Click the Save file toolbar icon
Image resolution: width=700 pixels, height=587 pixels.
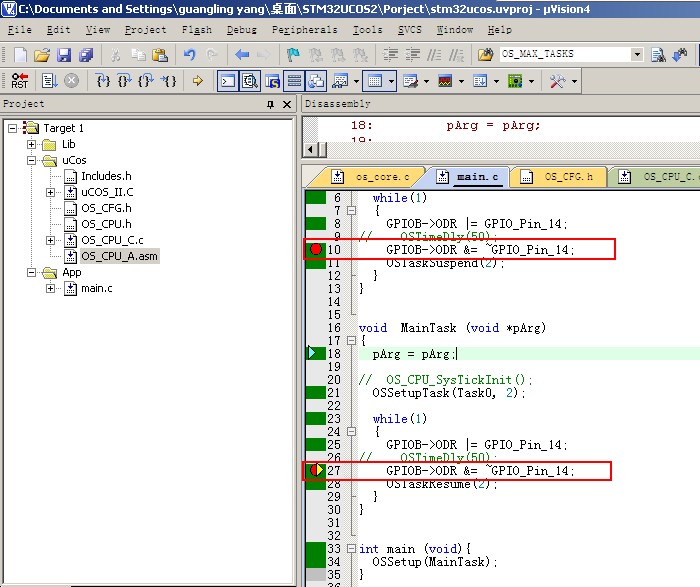(x=64, y=55)
